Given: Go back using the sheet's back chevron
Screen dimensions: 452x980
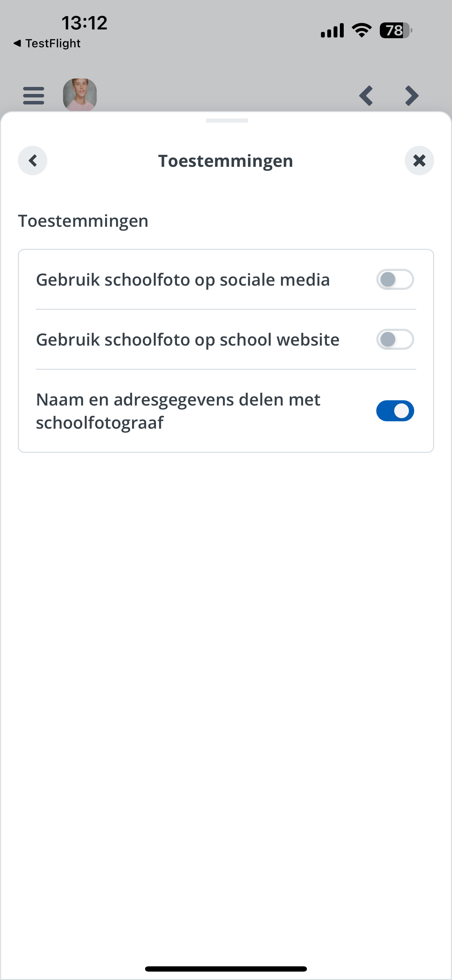Looking at the screenshot, I should tap(33, 161).
